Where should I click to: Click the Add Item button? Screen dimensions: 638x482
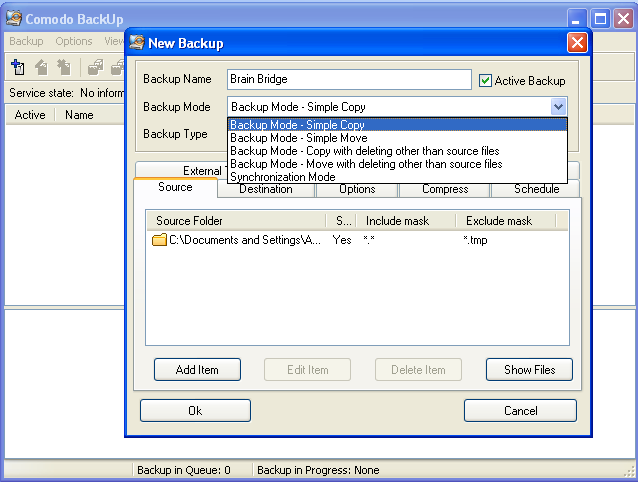pos(197,369)
